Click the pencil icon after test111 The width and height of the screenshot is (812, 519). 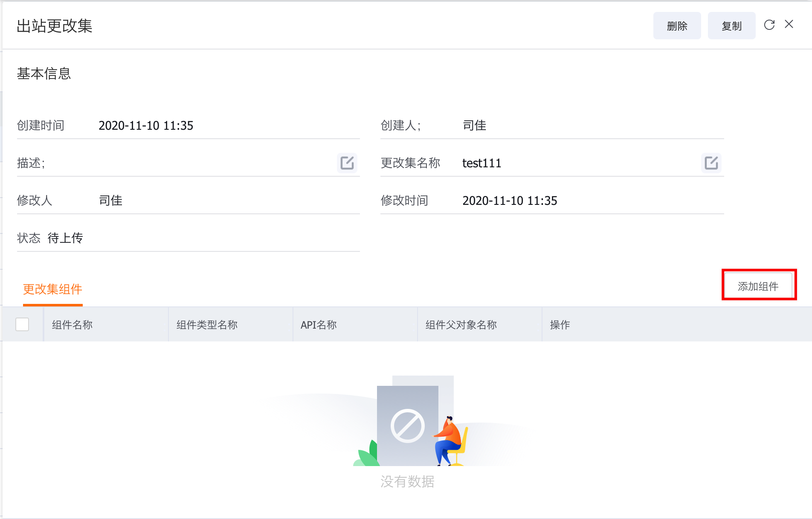710,163
